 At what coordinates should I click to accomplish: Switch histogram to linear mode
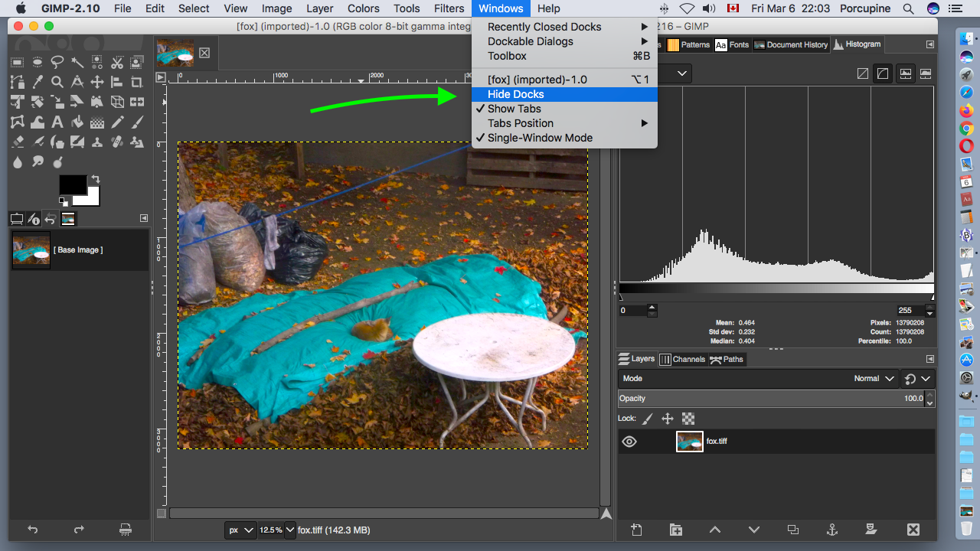pos(863,73)
